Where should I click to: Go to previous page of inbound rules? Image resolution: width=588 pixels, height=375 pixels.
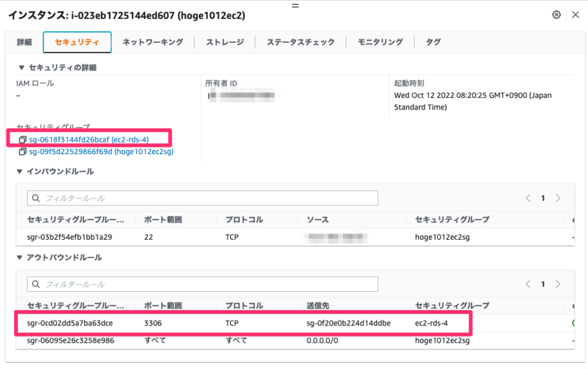[528, 198]
